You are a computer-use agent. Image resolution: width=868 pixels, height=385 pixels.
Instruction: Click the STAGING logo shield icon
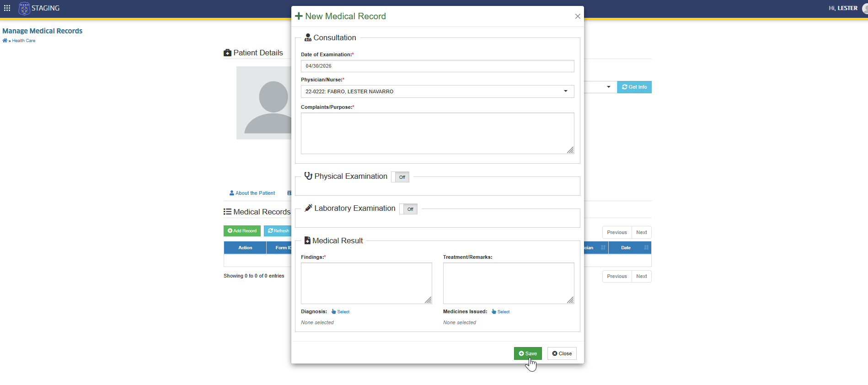point(24,8)
